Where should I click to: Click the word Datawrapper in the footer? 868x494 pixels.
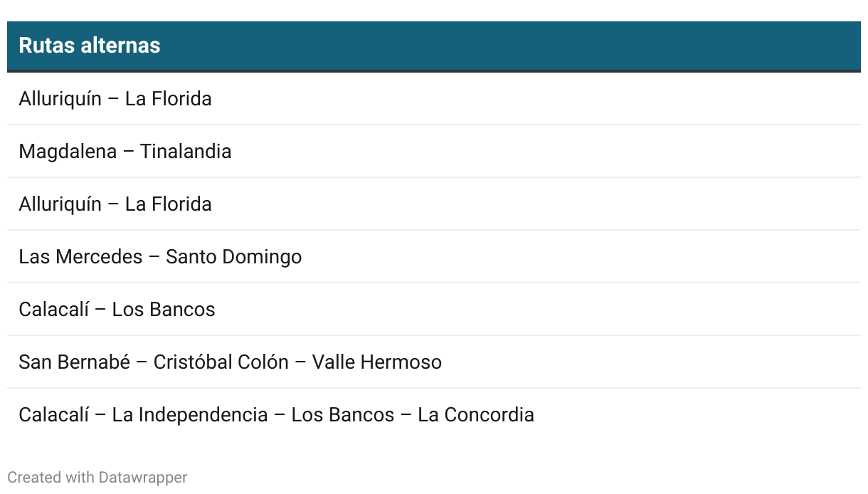143,477
